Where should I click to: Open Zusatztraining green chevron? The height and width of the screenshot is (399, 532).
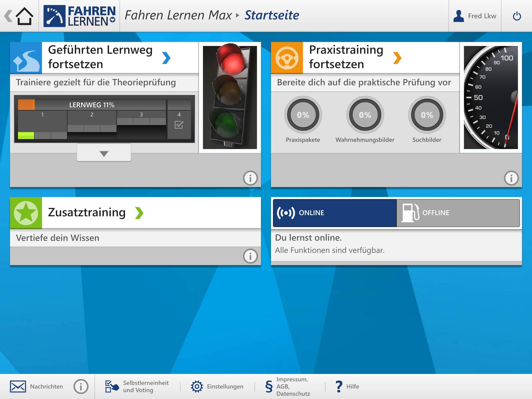coord(139,213)
